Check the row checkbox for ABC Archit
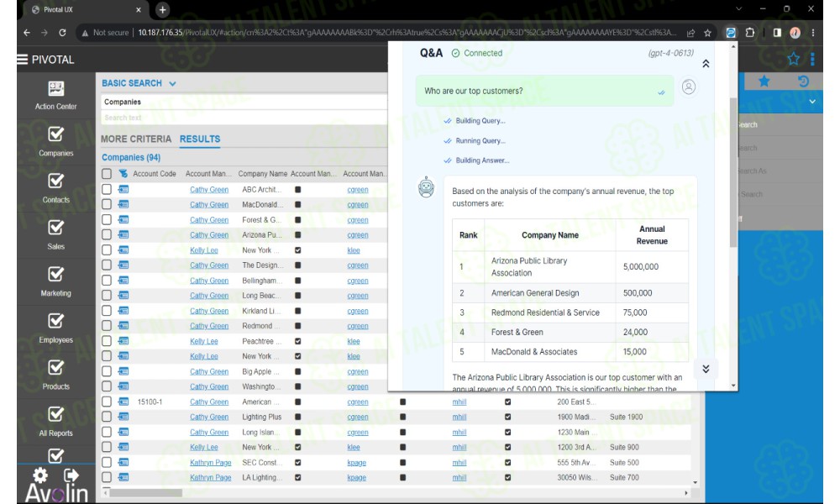 pyautogui.click(x=107, y=189)
